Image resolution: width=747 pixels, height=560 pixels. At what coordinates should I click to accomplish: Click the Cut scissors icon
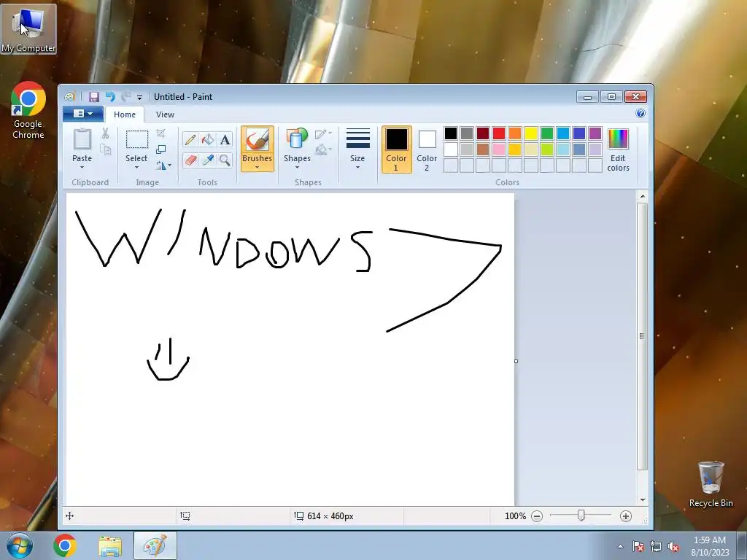(x=105, y=133)
